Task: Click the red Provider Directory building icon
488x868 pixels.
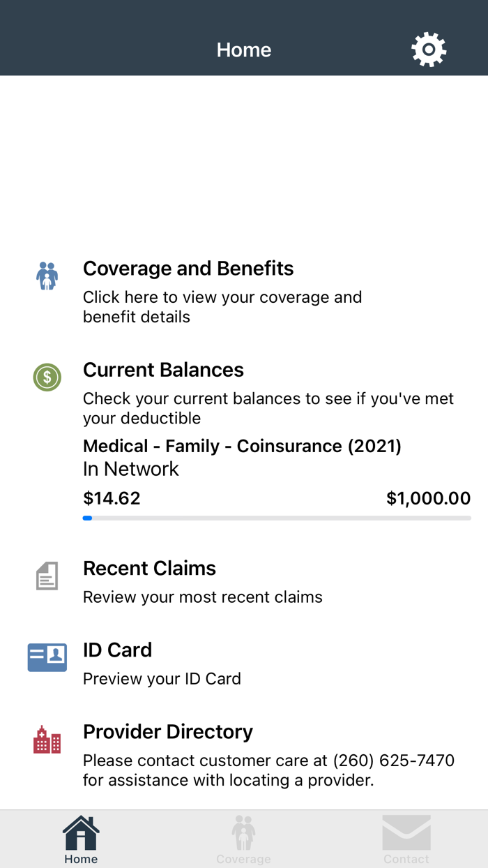Action: click(x=46, y=738)
